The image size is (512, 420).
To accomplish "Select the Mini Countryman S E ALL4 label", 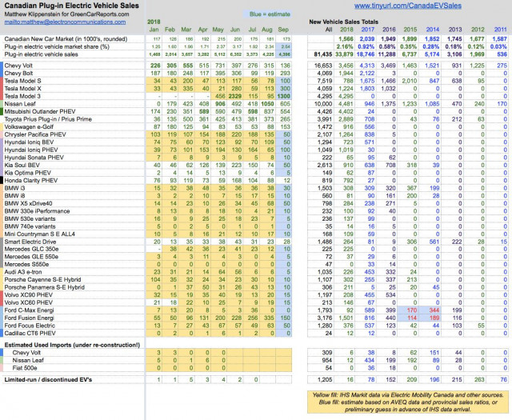I will click(x=39, y=234).
